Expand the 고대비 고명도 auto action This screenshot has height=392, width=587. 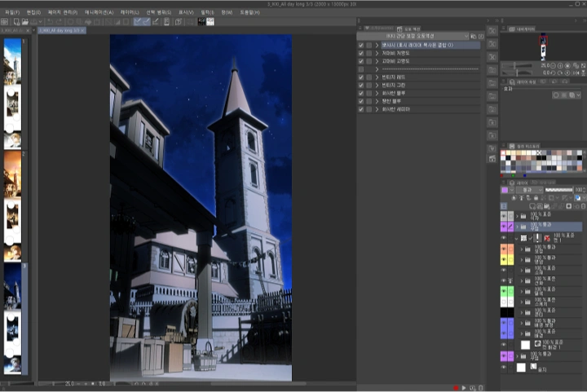point(377,61)
